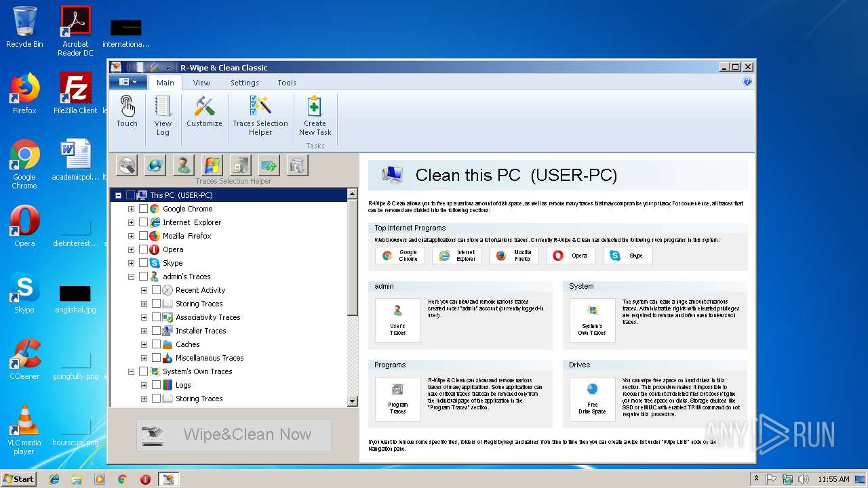This screenshot has width=868, height=488.
Task: Open User's Traces in the admin section
Action: click(x=398, y=321)
